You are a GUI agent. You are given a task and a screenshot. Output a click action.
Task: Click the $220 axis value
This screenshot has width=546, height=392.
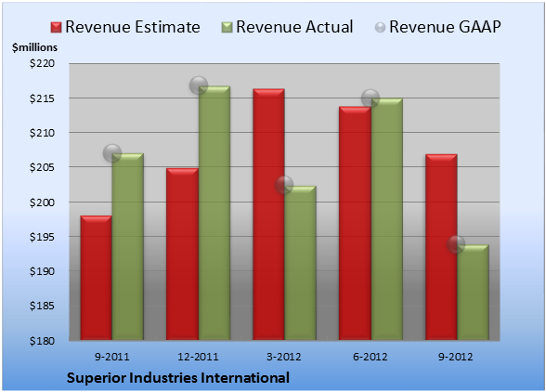42,63
